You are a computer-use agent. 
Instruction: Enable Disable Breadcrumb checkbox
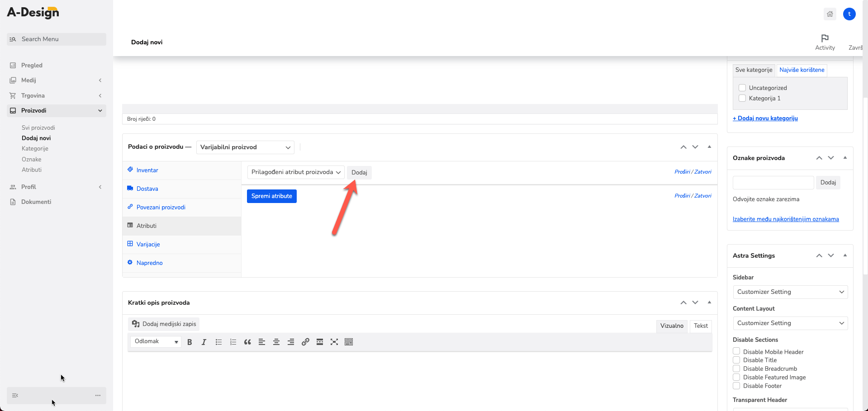(x=736, y=368)
